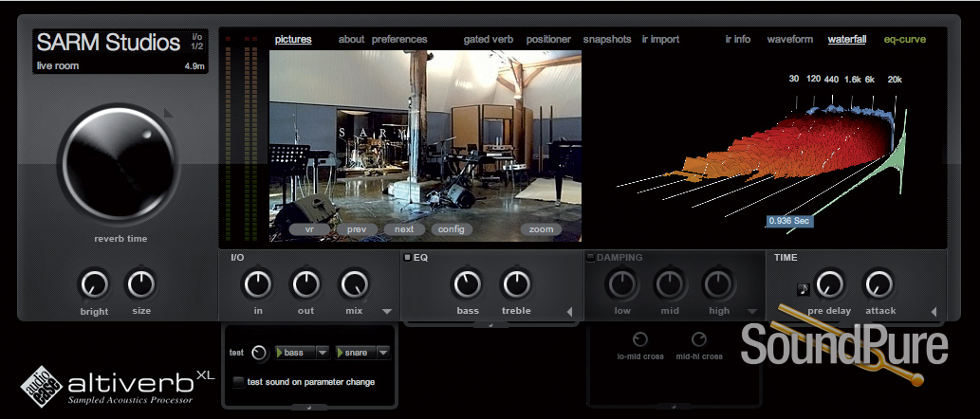This screenshot has height=419, width=980.
Task: Click the collapse handle under the test sound panel
Action: click(x=309, y=407)
